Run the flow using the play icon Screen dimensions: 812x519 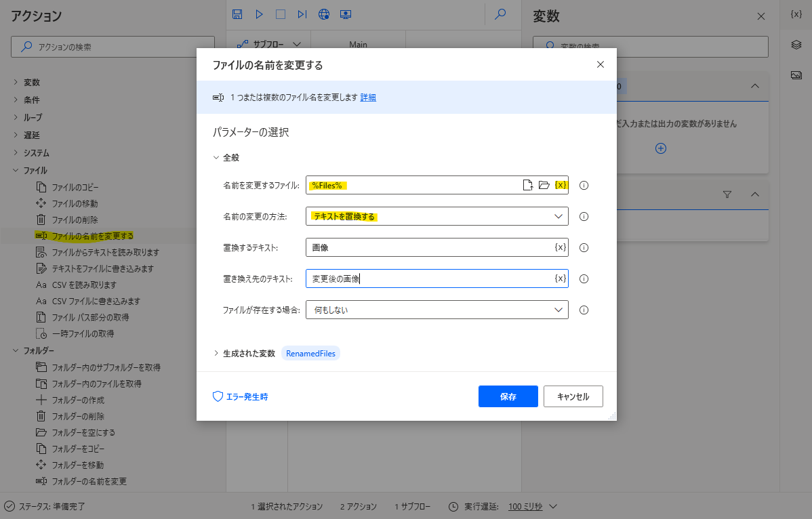[x=259, y=14]
